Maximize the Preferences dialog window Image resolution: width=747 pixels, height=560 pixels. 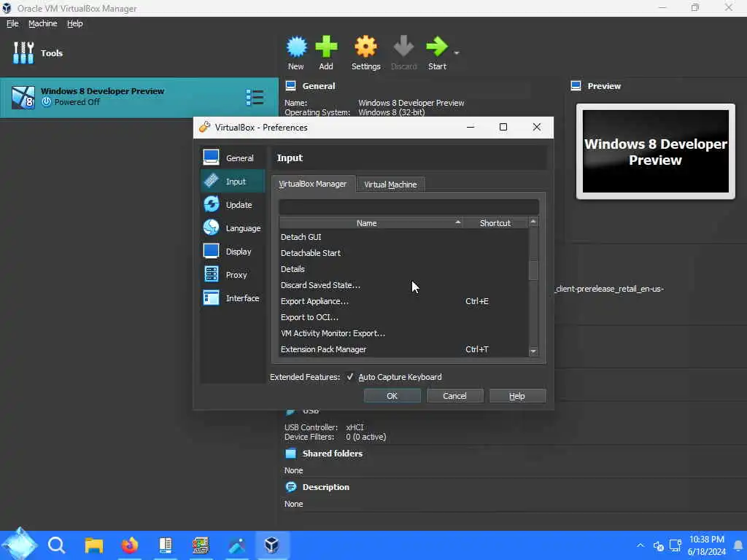(x=503, y=127)
